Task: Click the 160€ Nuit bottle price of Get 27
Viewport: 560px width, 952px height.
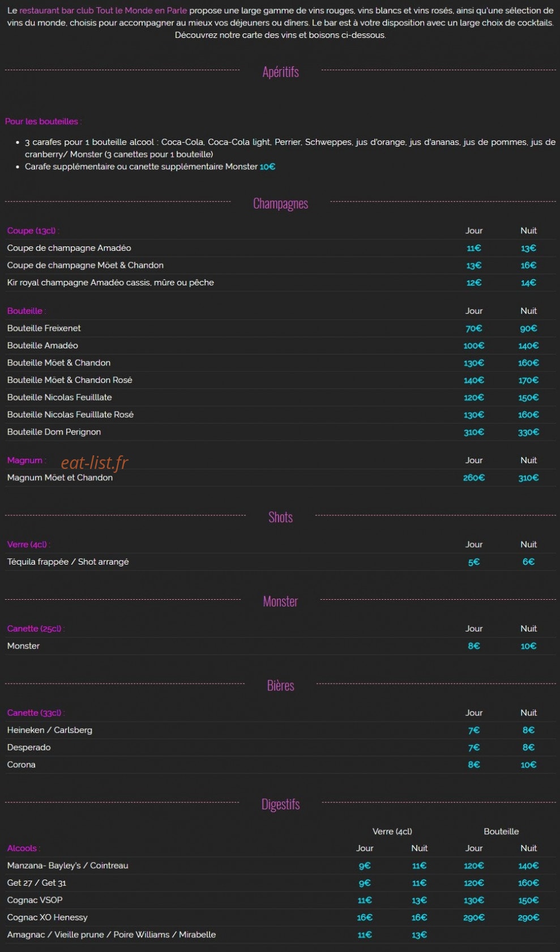Action: tap(528, 883)
